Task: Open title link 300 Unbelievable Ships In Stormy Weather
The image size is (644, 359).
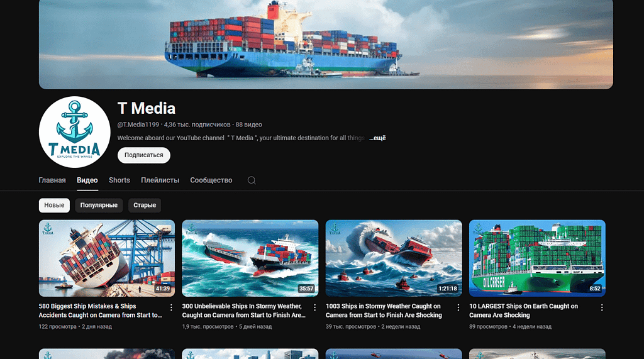Action: (x=244, y=311)
